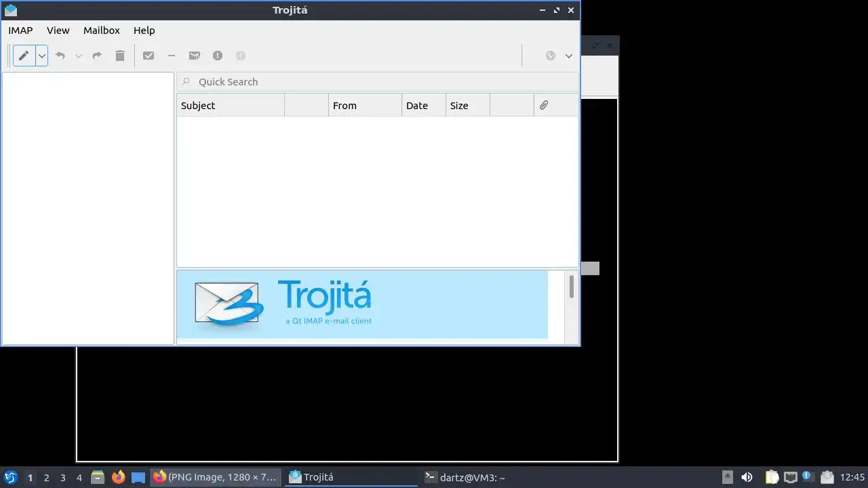
Task: Switch to workspace 2 in taskbar
Action: [x=47, y=478]
